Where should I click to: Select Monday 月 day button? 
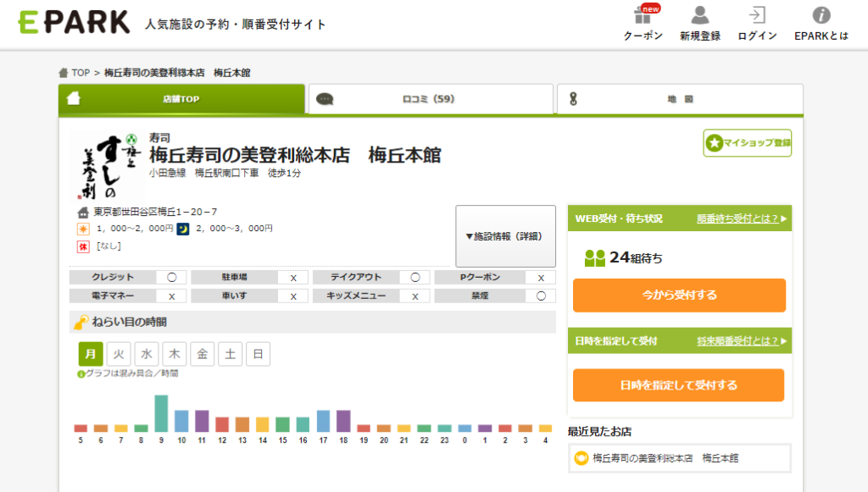[x=91, y=354]
